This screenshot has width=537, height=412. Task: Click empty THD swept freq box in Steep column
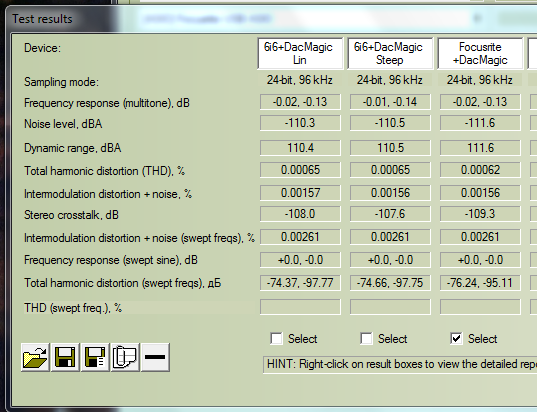point(390,307)
